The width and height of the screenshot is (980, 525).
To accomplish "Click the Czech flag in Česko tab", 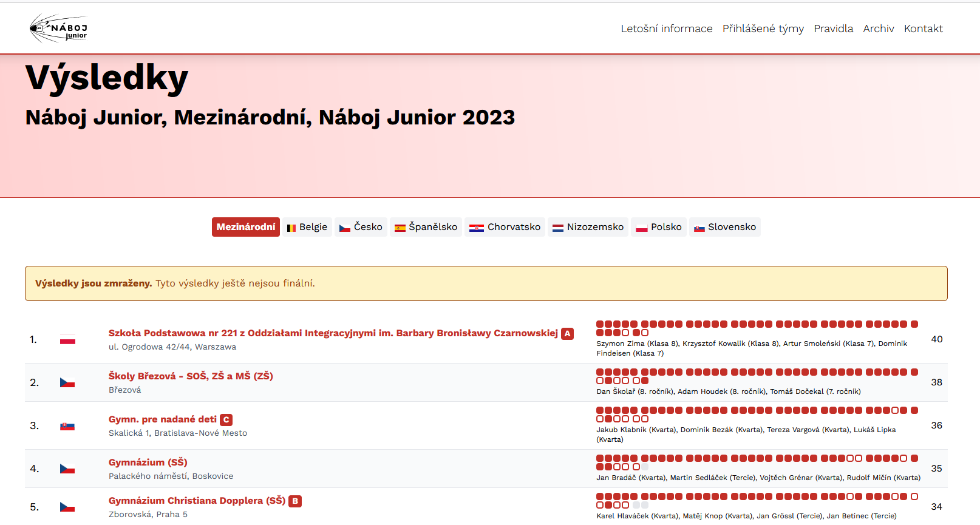I will point(345,228).
